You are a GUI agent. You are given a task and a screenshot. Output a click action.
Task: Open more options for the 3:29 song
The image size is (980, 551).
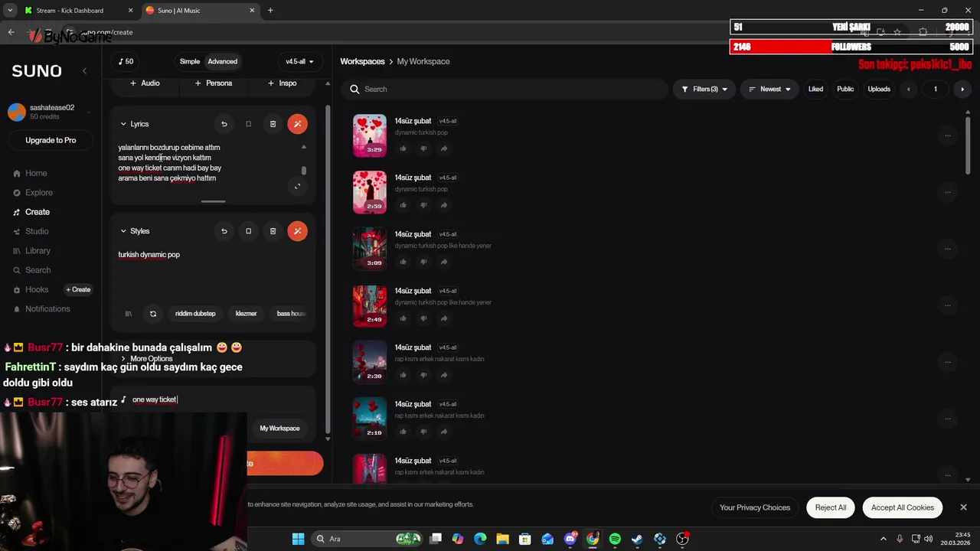click(947, 135)
